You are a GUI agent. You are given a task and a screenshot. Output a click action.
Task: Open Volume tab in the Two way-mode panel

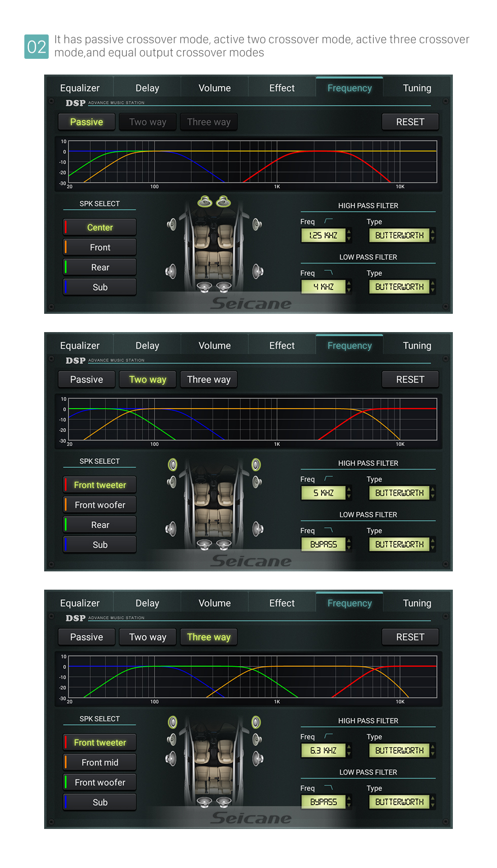click(x=215, y=346)
